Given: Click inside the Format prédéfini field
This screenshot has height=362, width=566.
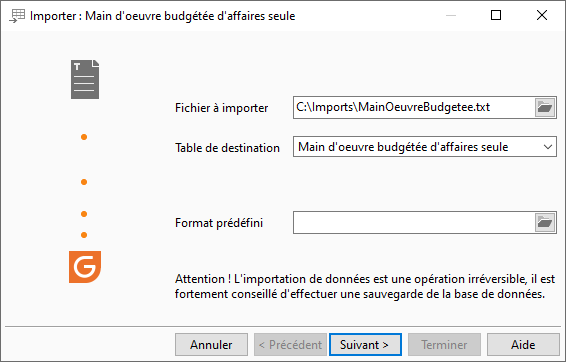Looking at the screenshot, I should [x=414, y=223].
